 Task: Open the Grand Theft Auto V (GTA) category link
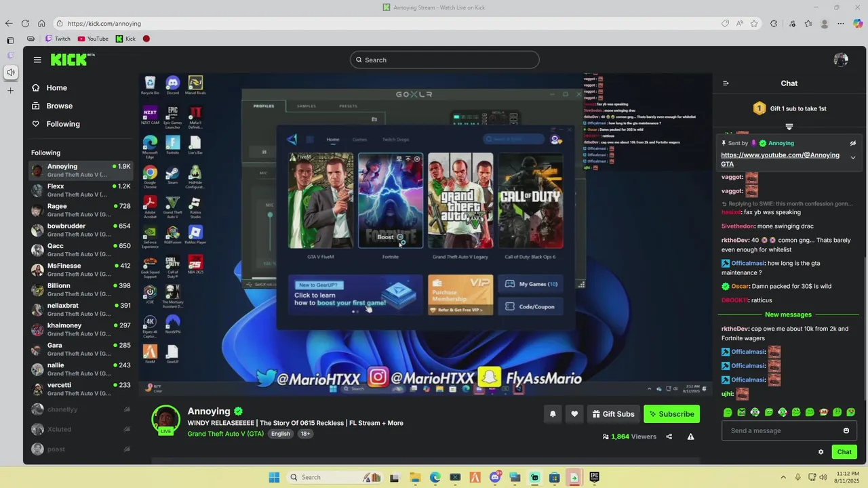226,434
